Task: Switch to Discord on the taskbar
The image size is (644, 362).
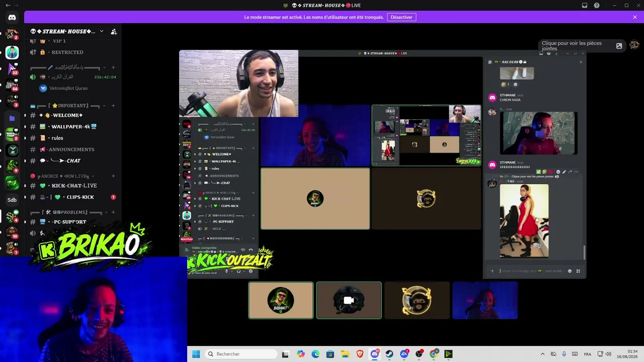Action: [374, 354]
